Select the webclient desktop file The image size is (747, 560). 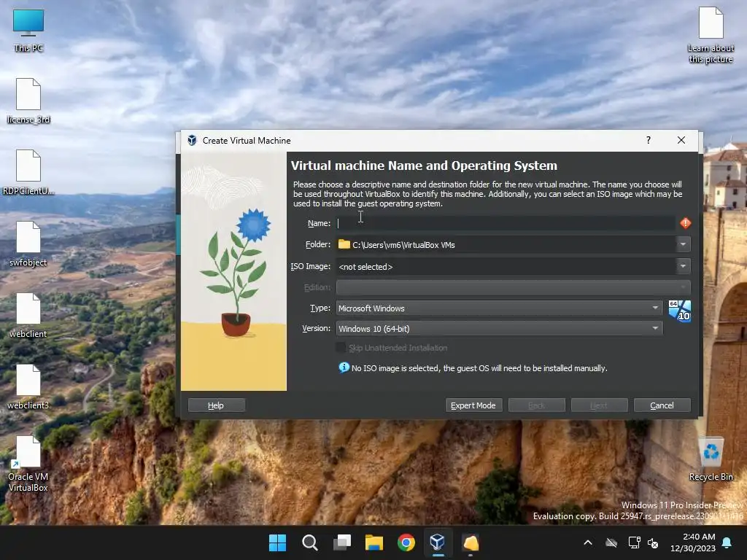click(x=28, y=315)
